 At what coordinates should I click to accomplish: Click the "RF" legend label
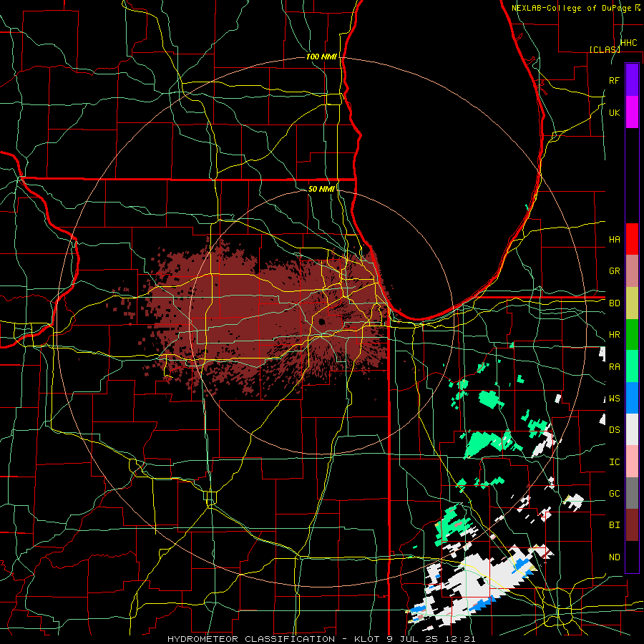pos(614,80)
